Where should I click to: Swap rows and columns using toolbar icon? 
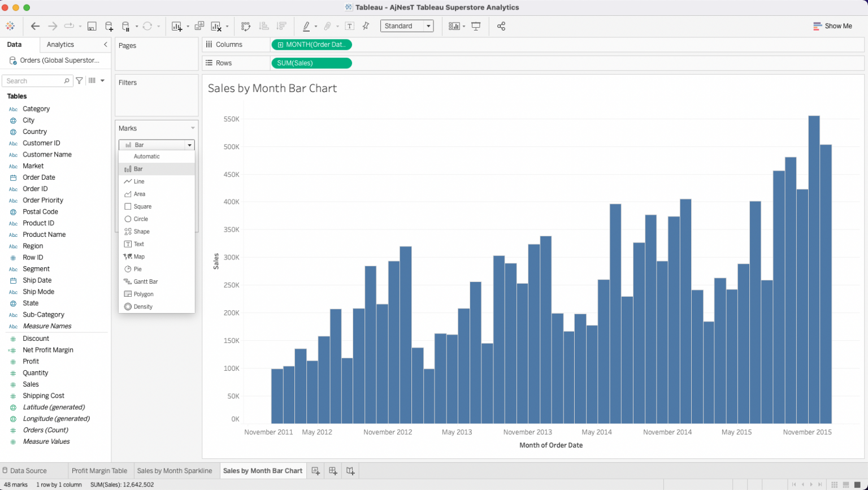(x=246, y=26)
